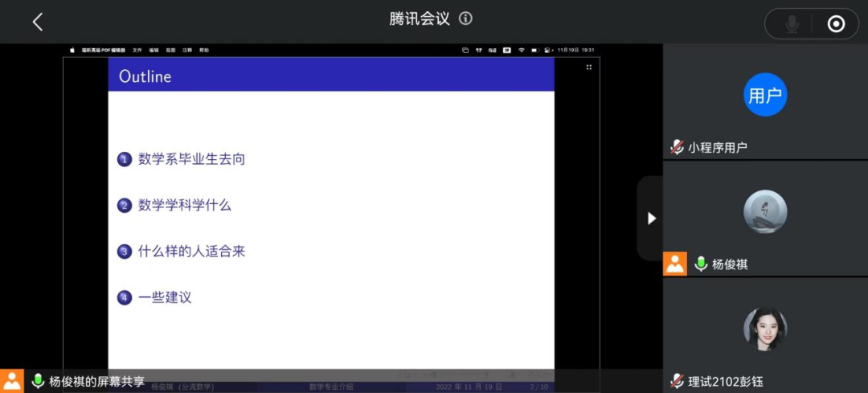Click the numbered bullet 2 in outline
This screenshot has width=868, height=393.
click(x=125, y=206)
